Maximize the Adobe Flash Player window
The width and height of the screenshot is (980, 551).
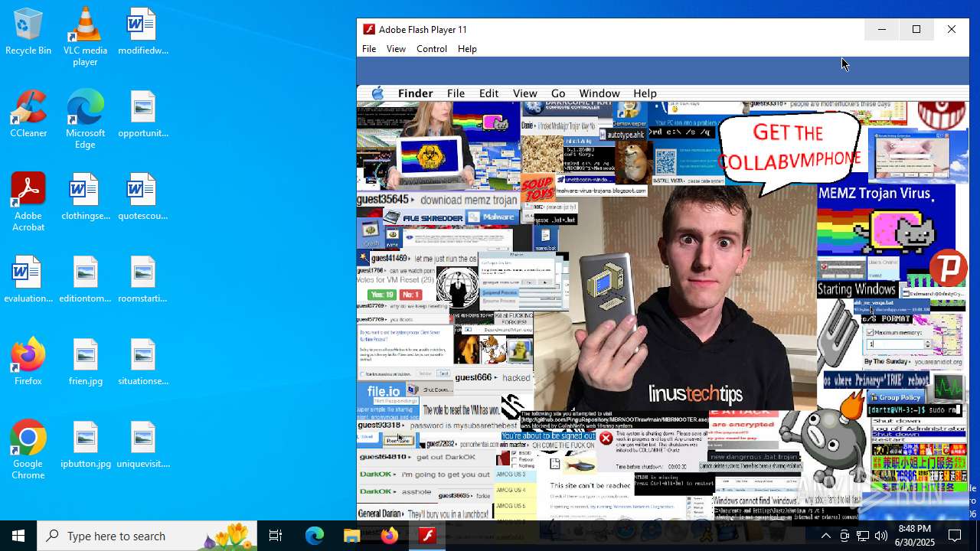coord(916,29)
